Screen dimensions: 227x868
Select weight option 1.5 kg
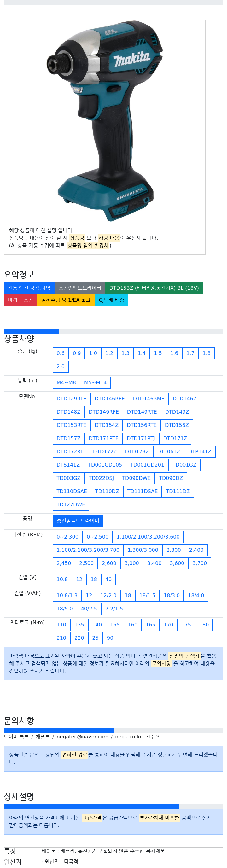point(158,353)
